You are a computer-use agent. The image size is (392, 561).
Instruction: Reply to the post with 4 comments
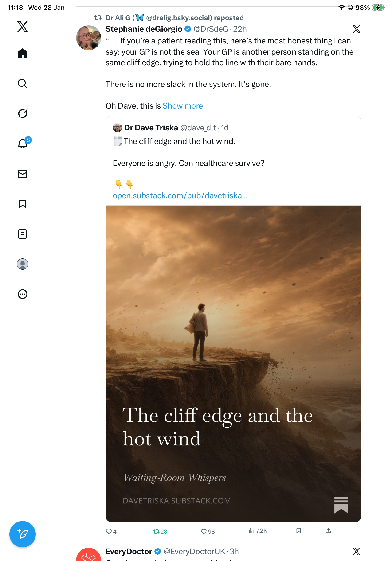click(111, 531)
